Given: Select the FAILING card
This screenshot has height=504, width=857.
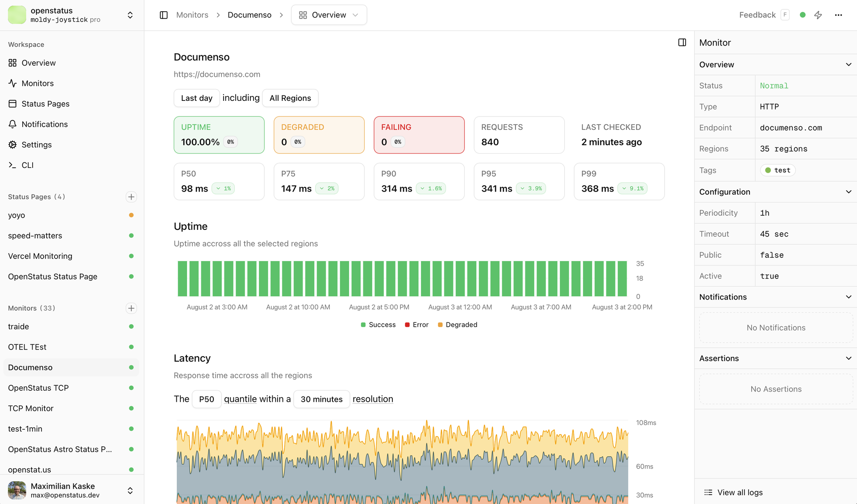Looking at the screenshot, I should pyautogui.click(x=419, y=135).
